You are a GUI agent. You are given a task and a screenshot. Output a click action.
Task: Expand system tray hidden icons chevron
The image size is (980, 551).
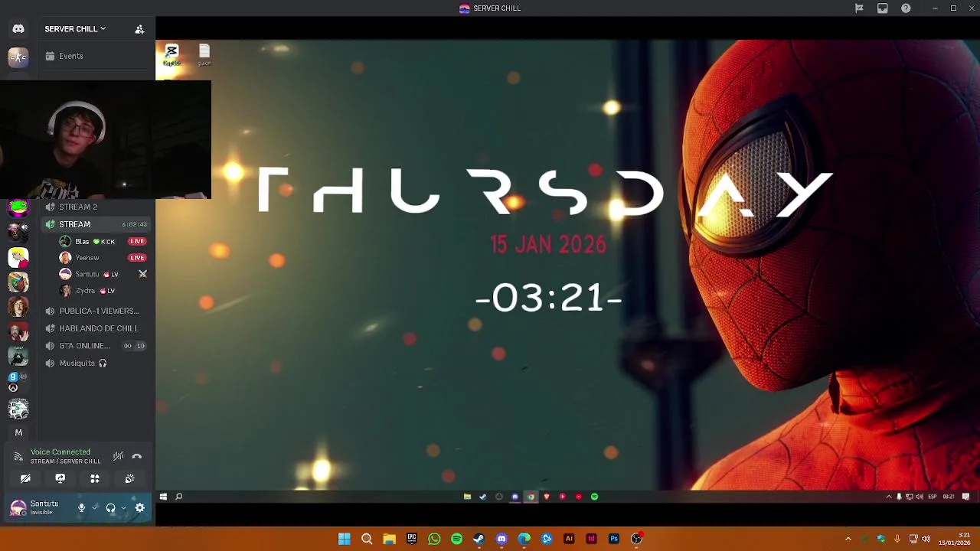point(848,540)
